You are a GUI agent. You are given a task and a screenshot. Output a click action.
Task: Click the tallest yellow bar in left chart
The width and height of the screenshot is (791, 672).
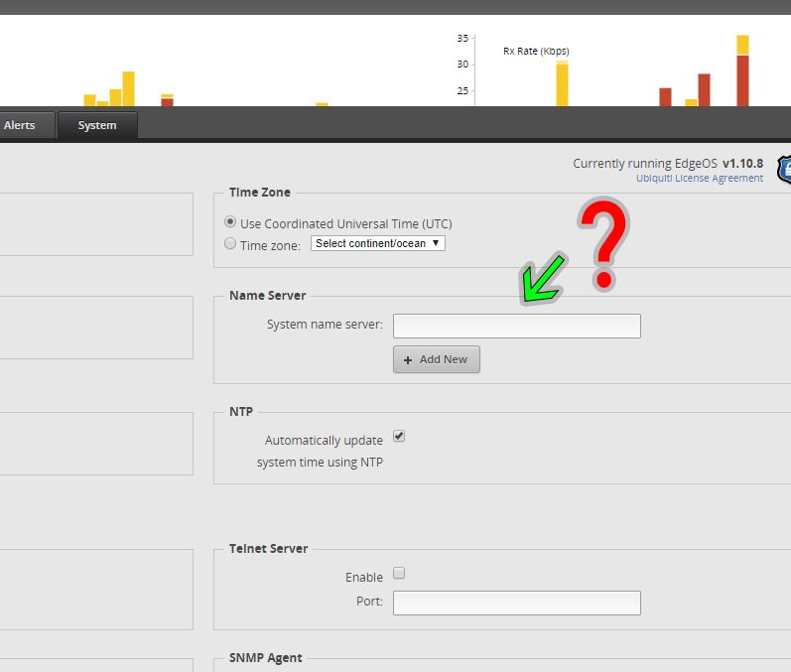(x=128, y=88)
